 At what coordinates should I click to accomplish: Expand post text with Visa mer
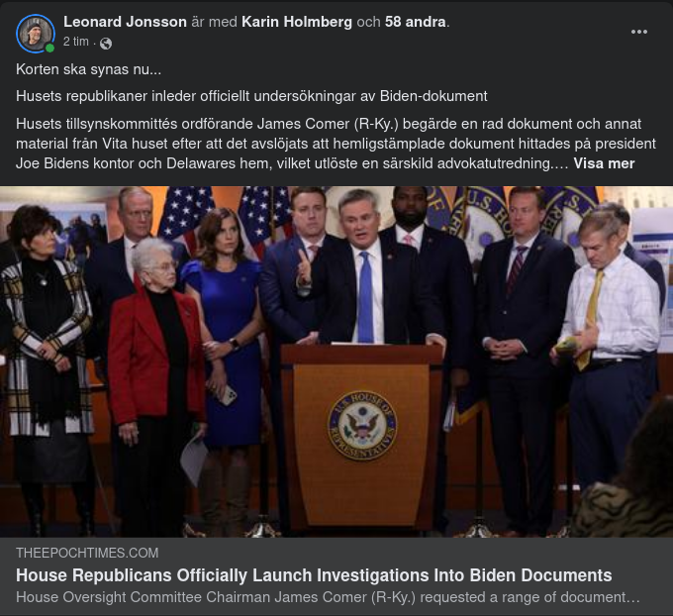(x=604, y=163)
